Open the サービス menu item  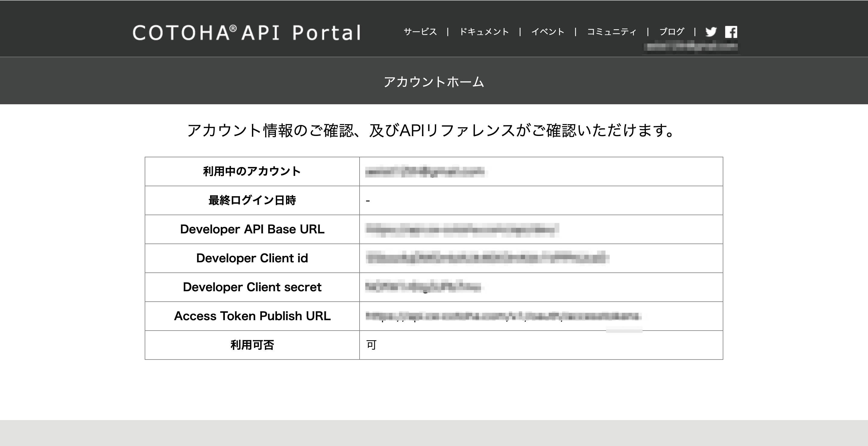pos(420,32)
